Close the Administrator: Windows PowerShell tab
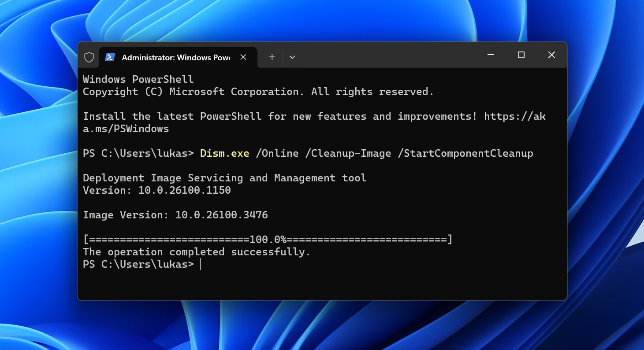The width and height of the screenshot is (644, 350). click(243, 57)
